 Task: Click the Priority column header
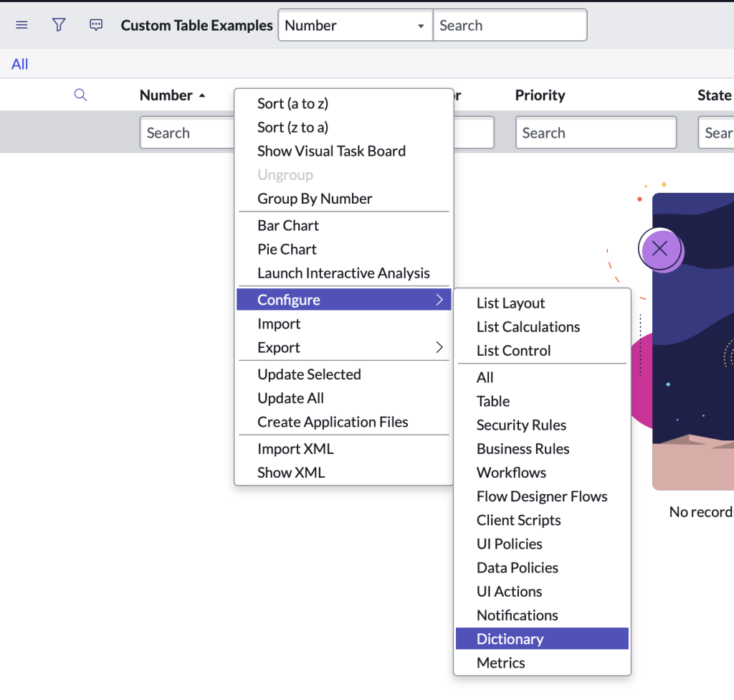click(x=540, y=95)
